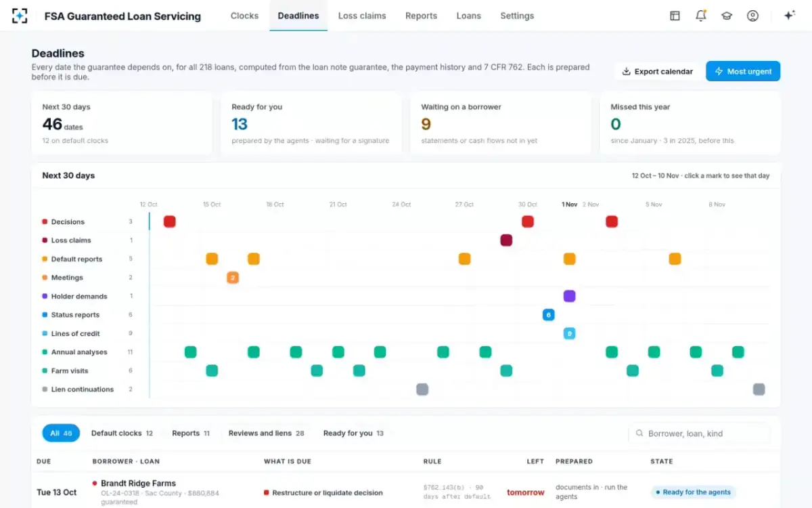Click the Meetings mark labeled 2
This screenshot has width=812, height=508.
point(233,278)
